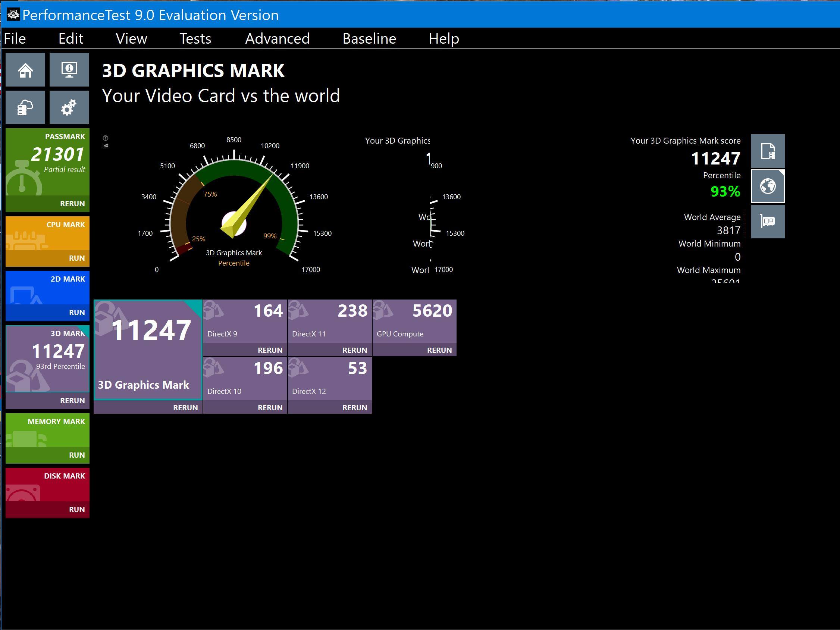Click the PerformanceTest app icon in title bar
Image resolution: width=840 pixels, height=630 pixels.
coord(13,15)
